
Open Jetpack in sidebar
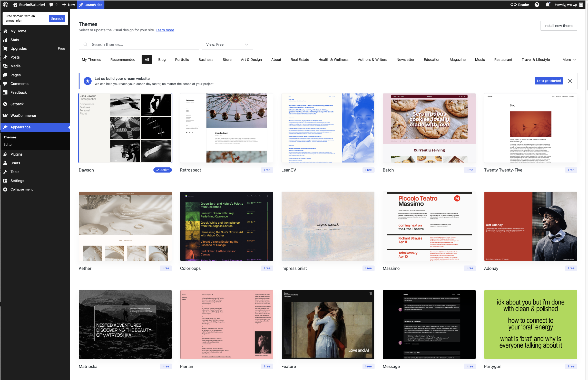(17, 104)
